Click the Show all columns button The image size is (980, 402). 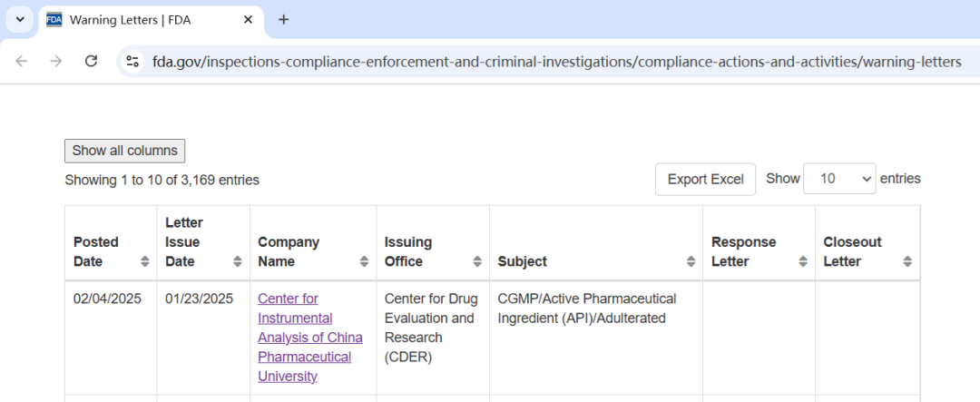[124, 151]
